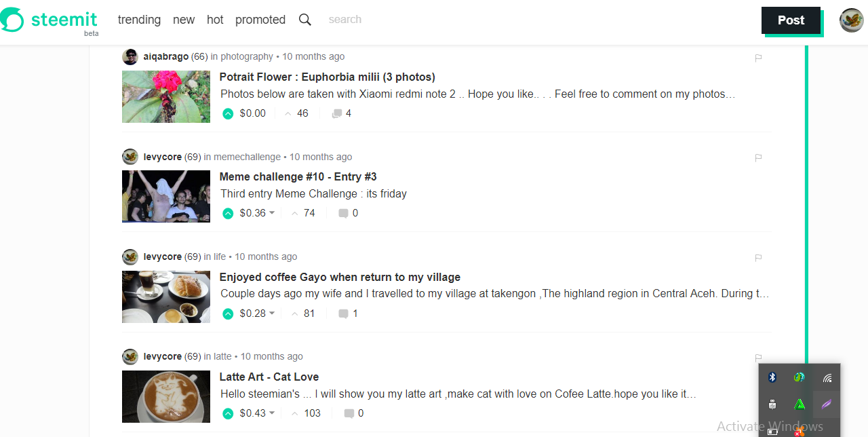Viewport: 868px width, 437px height.
Task: Click the Post button
Action: tap(791, 20)
